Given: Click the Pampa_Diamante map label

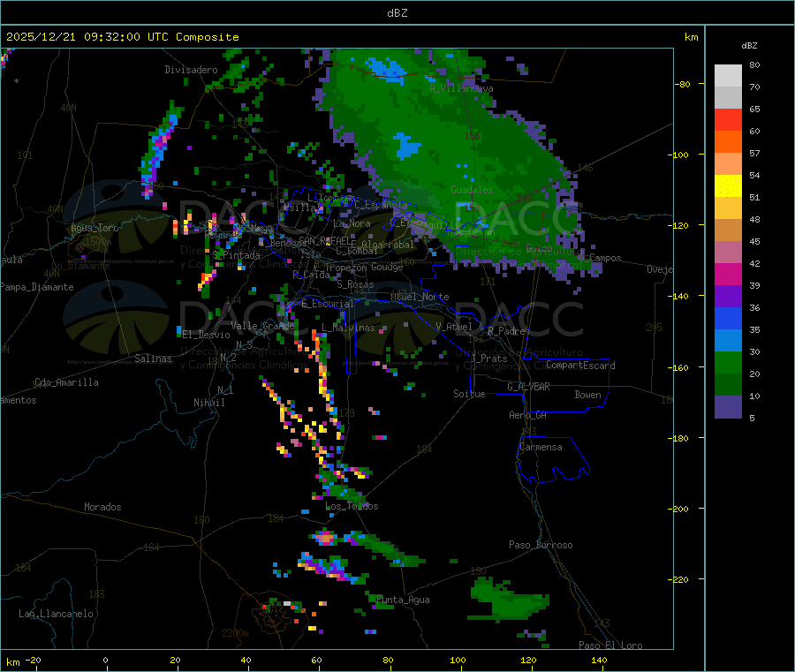Looking at the screenshot, I should click(36, 287).
